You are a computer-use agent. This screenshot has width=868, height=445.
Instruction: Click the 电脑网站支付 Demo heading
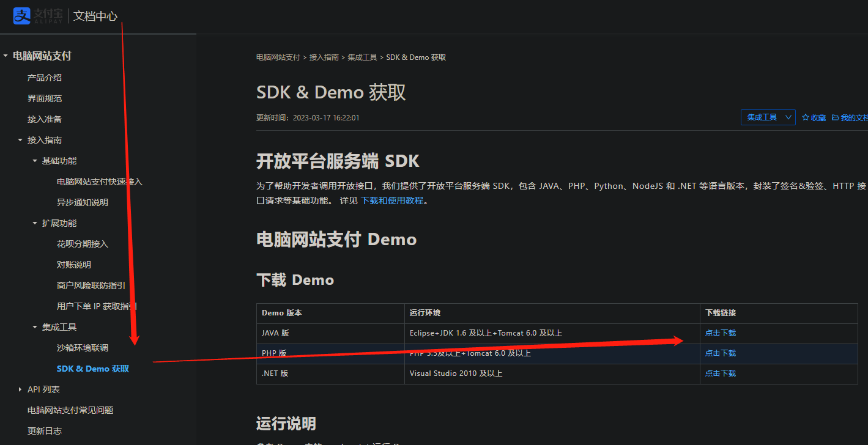(x=336, y=239)
